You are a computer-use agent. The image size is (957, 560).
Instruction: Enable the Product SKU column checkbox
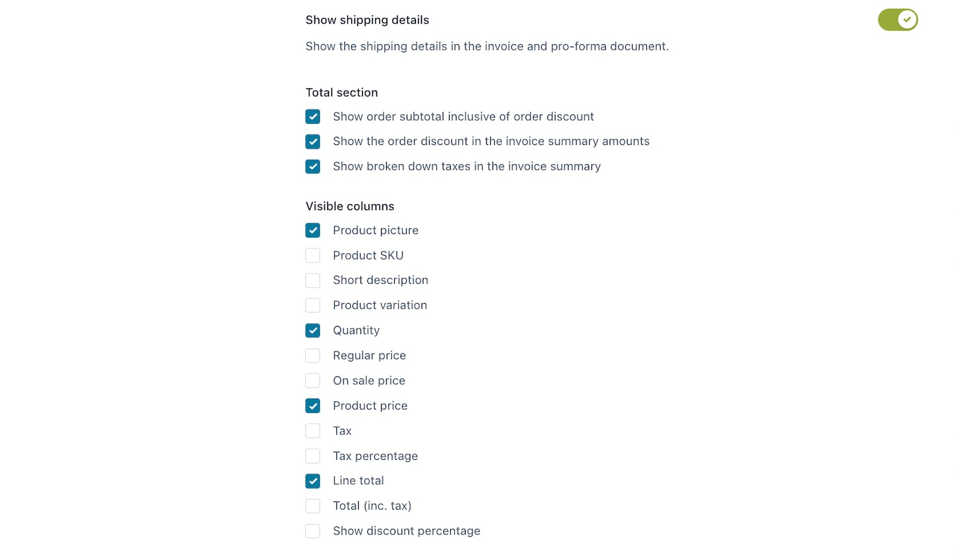tap(313, 256)
